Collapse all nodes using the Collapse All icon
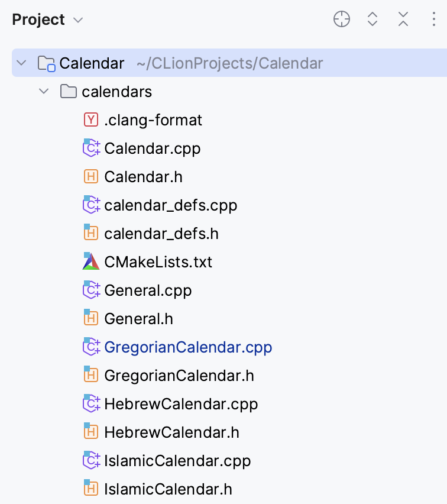 click(403, 20)
